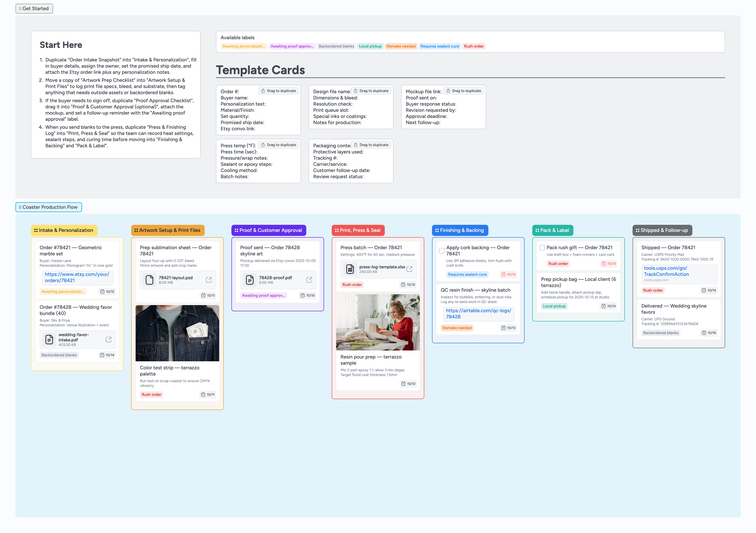This screenshot has height=533, width=756.
Task: Open wedding-favor-intake.pdf external link icon
Action: click(108, 339)
